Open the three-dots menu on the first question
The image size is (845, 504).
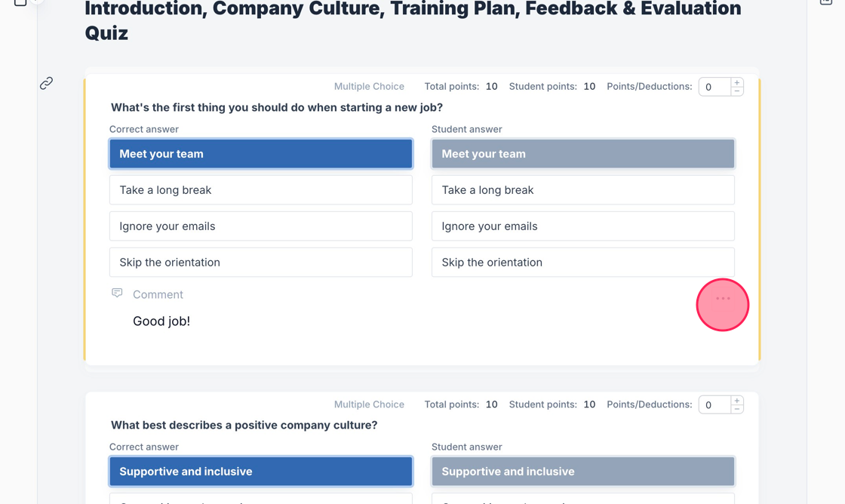(723, 299)
